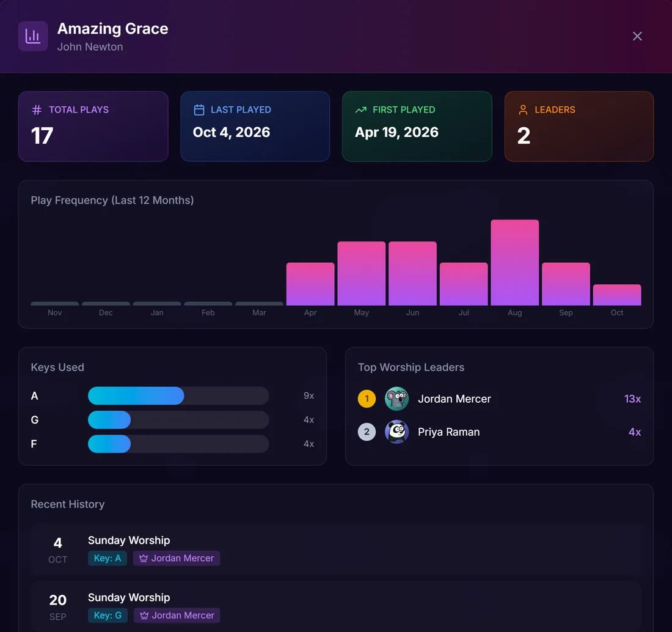This screenshot has height=632, width=672.
Task: Click the Recent History heading
Action: (x=68, y=504)
